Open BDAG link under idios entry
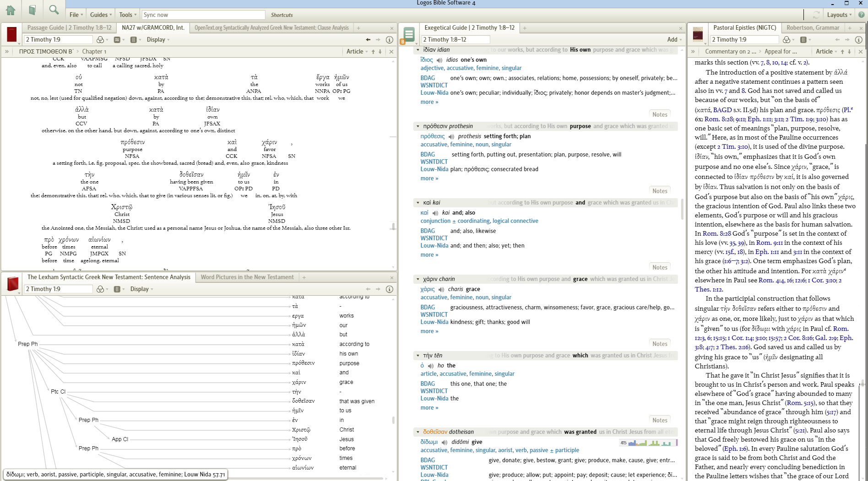Image resolution: width=868 pixels, height=481 pixels. pyautogui.click(x=428, y=78)
